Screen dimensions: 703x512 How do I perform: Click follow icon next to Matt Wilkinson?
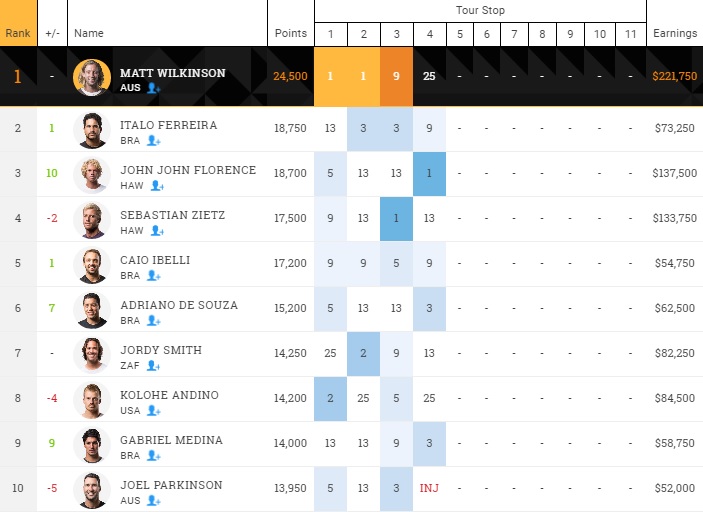pos(153,88)
